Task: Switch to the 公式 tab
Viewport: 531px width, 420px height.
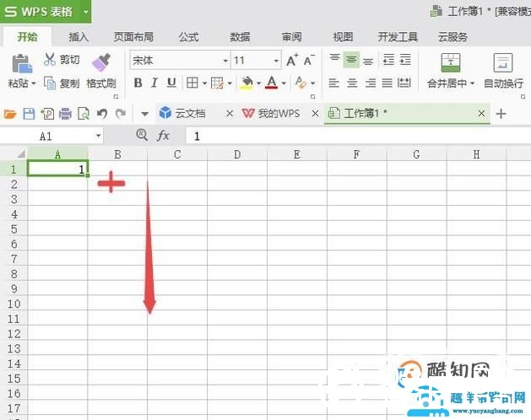Action: pos(188,36)
